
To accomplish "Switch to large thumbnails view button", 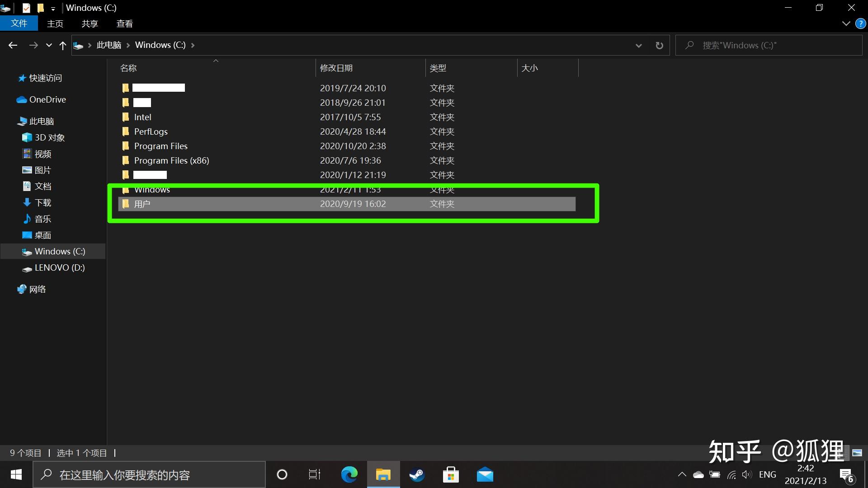I will pos(857,452).
